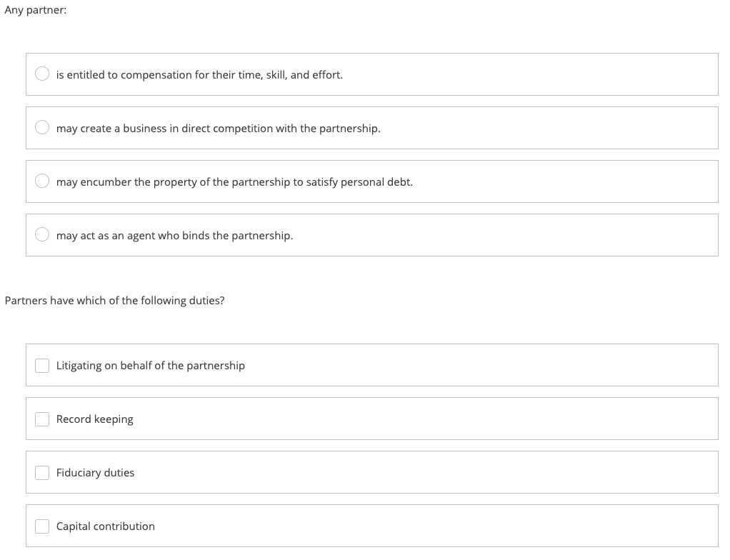This screenshot has width=730, height=560.
Task: Check the 'Capital contribution' checkbox
Action: (x=43, y=526)
